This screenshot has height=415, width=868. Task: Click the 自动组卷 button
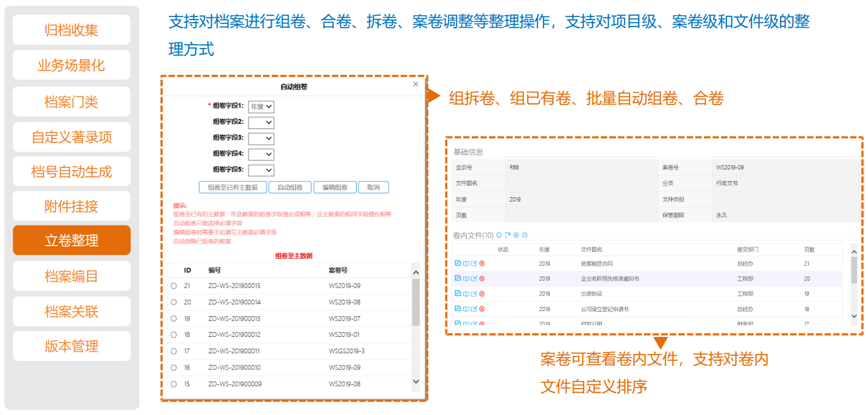tap(290, 187)
